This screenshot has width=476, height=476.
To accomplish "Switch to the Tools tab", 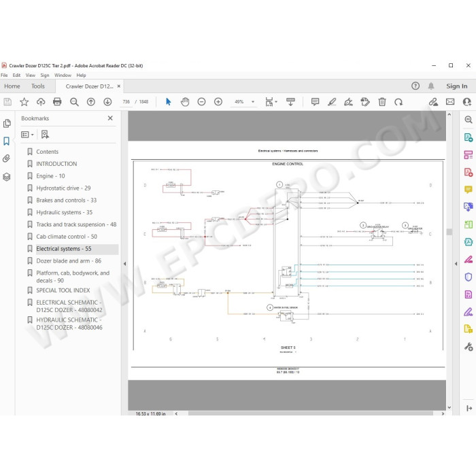I will pyautogui.click(x=38, y=86).
